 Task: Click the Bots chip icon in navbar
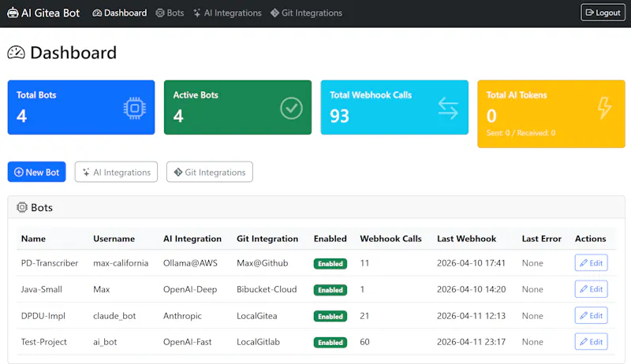coord(160,13)
